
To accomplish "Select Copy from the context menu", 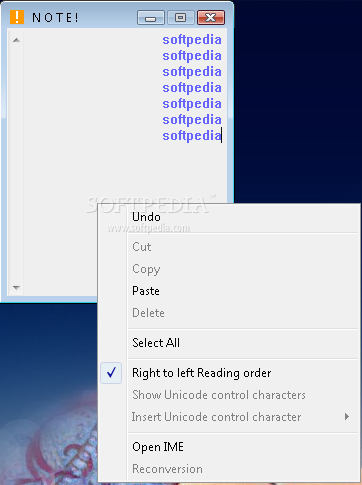I will (x=229, y=269).
